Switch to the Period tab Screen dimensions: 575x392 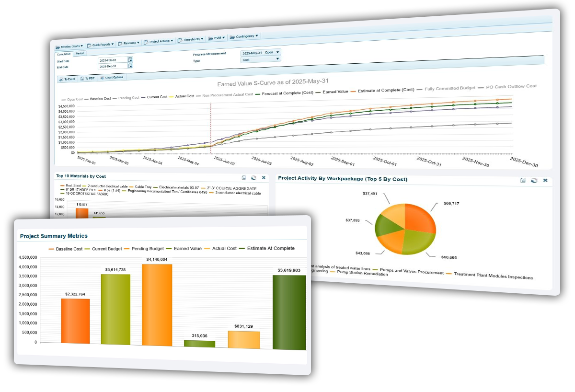80,53
